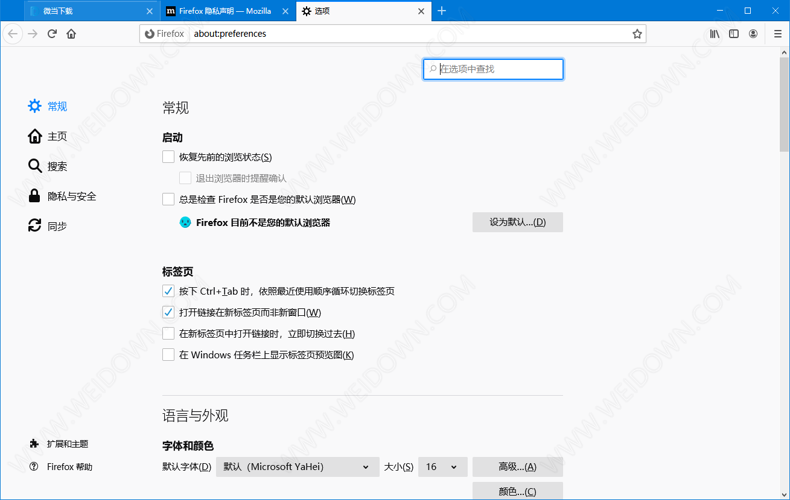Image resolution: width=790 pixels, height=500 pixels.
Task: Open a new tab with plus button
Action: (x=442, y=11)
